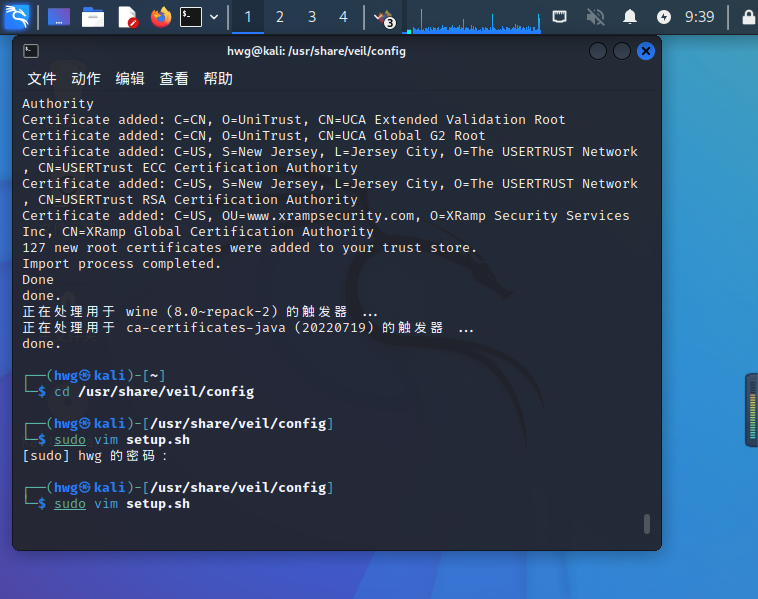Screen dimensions: 758x599
Task: Open the network connection icon
Action: point(559,17)
